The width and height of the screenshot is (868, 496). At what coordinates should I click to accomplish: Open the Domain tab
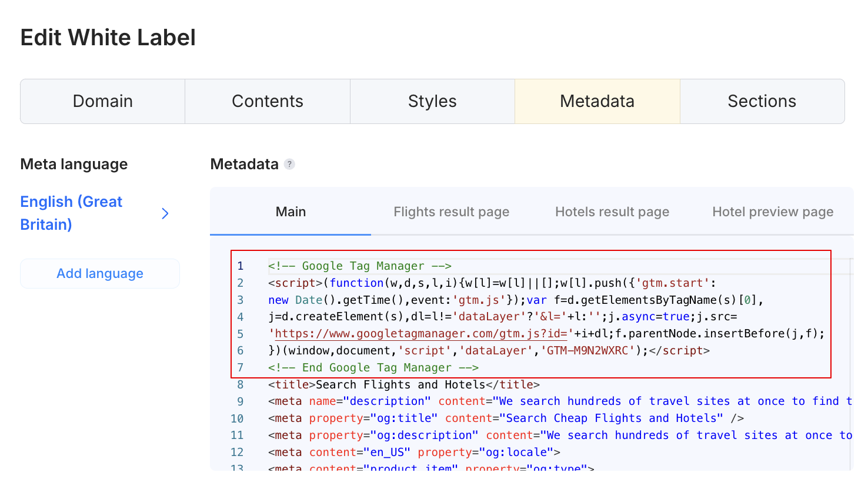click(x=103, y=101)
